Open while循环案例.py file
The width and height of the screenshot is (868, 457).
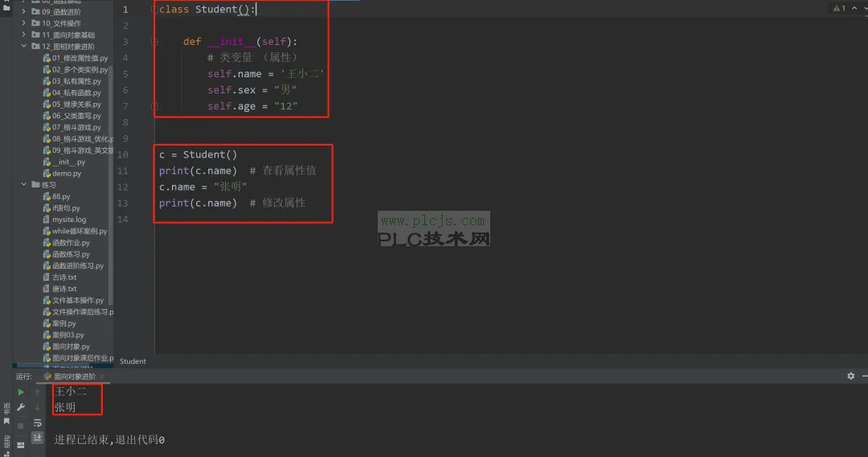click(75, 232)
